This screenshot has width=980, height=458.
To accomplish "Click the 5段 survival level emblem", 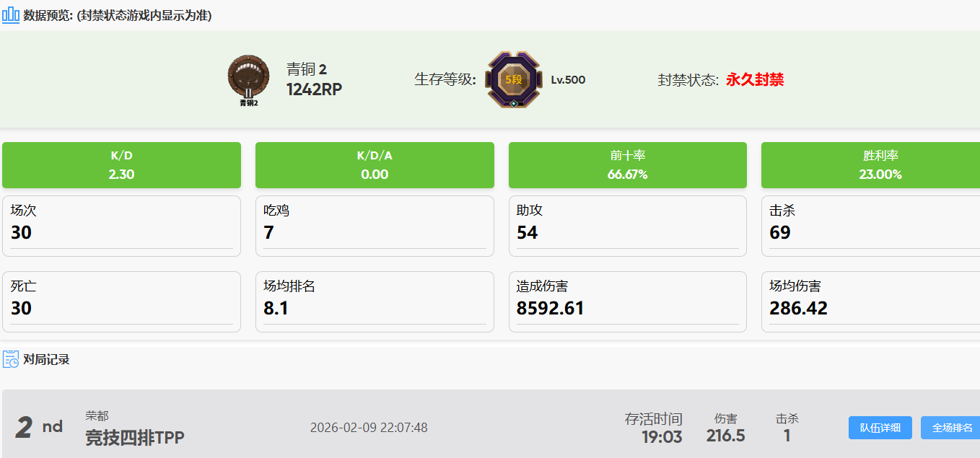I will click(513, 80).
